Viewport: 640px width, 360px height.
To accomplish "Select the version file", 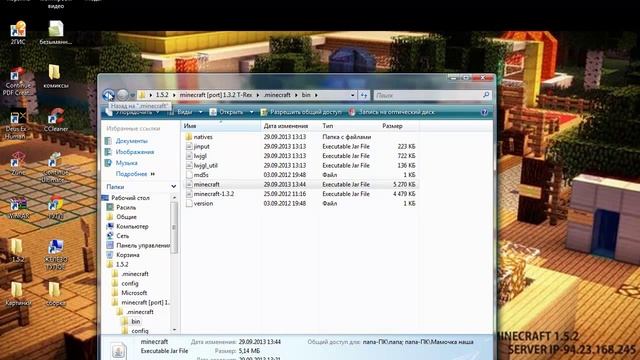I will click(203, 203).
